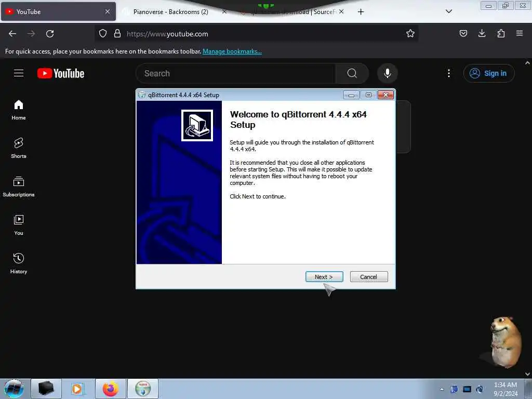Click the Sign in button

[x=489, y=73]
